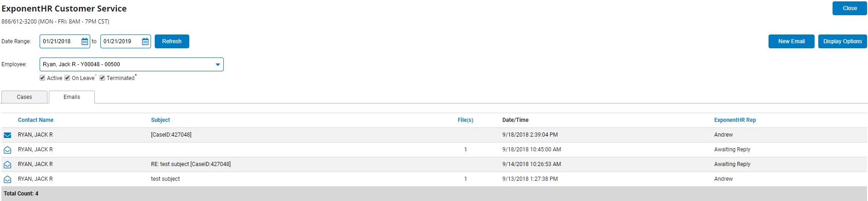Select the Emails tab
Viewport: 868px width, 201px height.
tap(72, 97)
